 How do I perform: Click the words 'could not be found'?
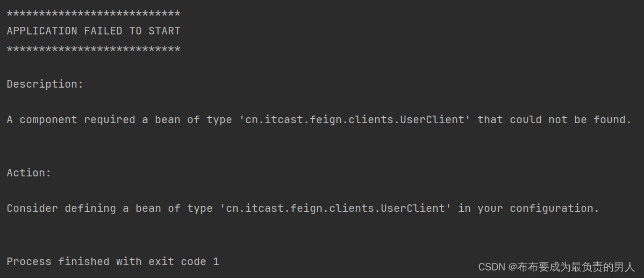[x=570, y=120]
